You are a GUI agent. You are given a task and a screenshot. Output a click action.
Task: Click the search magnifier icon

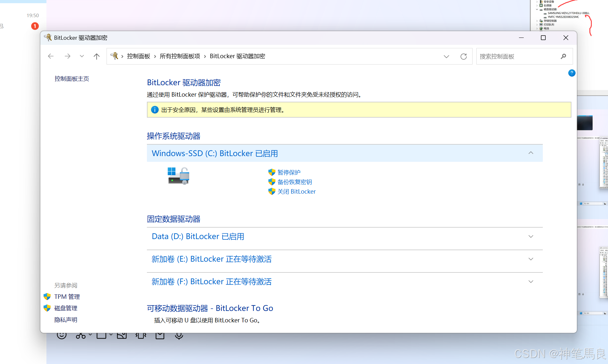563,56
